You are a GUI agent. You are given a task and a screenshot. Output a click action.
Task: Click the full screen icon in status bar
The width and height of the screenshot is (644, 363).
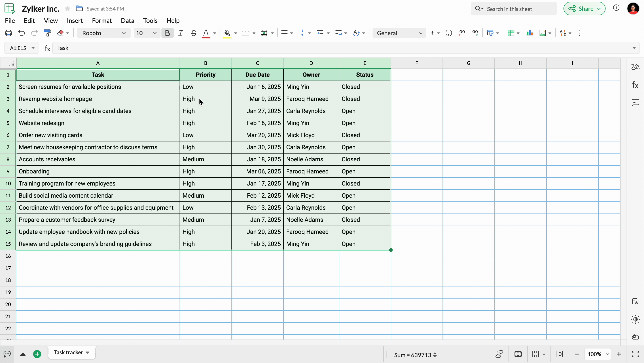pos(635,354)
